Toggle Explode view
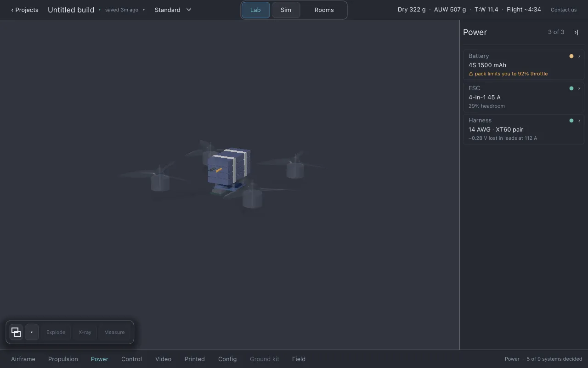The height and width of the screenshot is (368, 588). 56,332
